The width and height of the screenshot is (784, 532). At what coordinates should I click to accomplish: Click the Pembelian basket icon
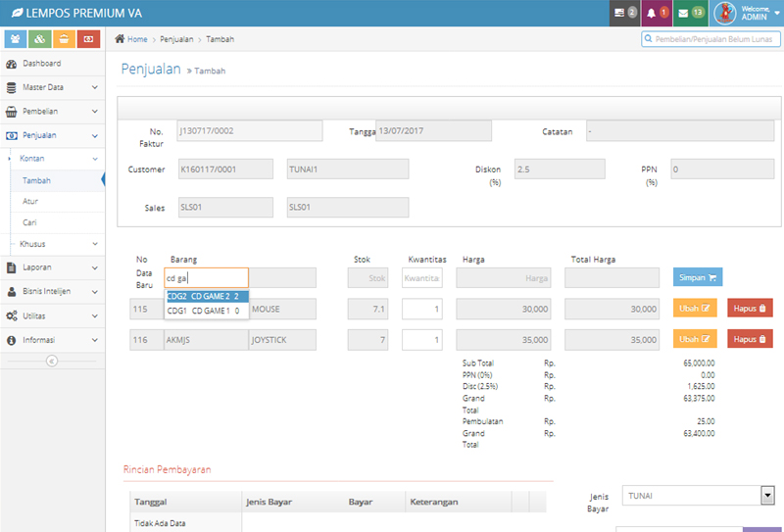(x=11, y=112)
